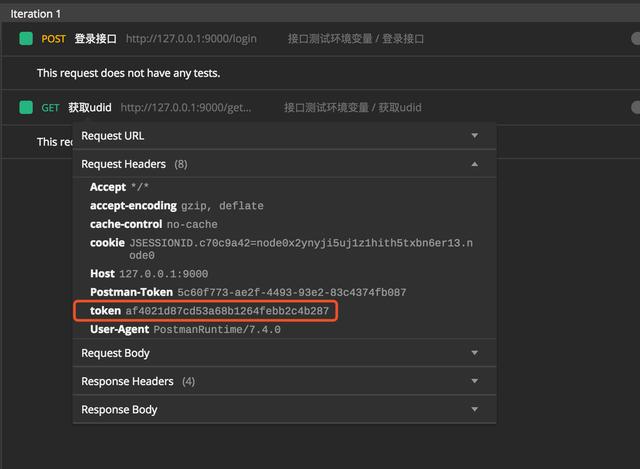The width and height of the screenshot is (640, 469).
Task: Open the 获取udid request name
Action: click(x=90, y=107)
